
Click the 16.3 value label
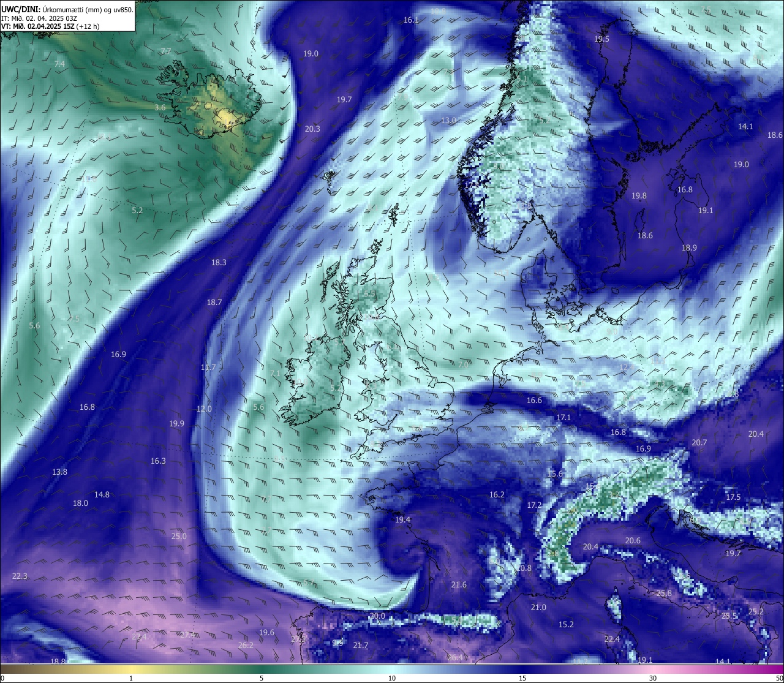(x=158, y=461)
